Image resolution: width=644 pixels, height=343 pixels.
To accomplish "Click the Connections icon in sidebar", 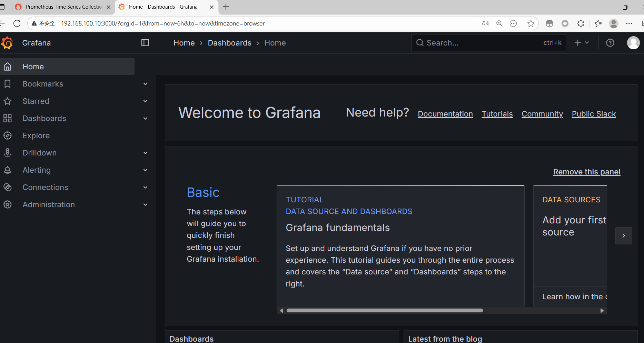I will click(8, 187).
